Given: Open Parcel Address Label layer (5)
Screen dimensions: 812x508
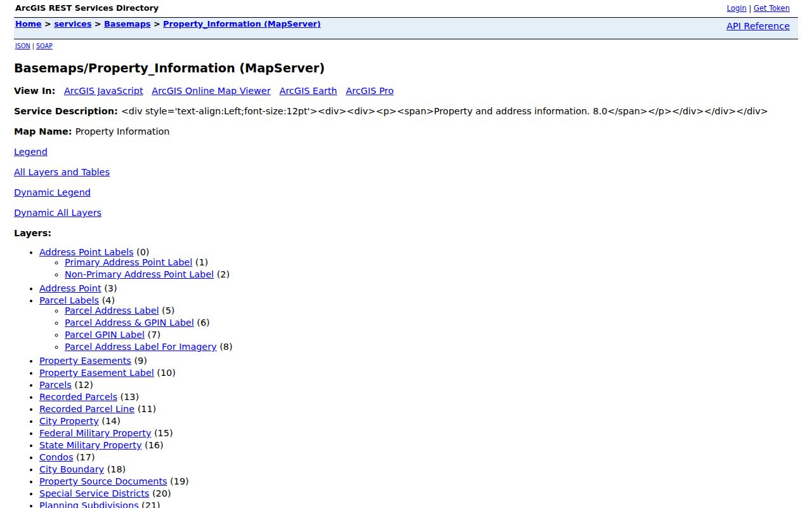Looking at the screenshot, I should point(112,311).
